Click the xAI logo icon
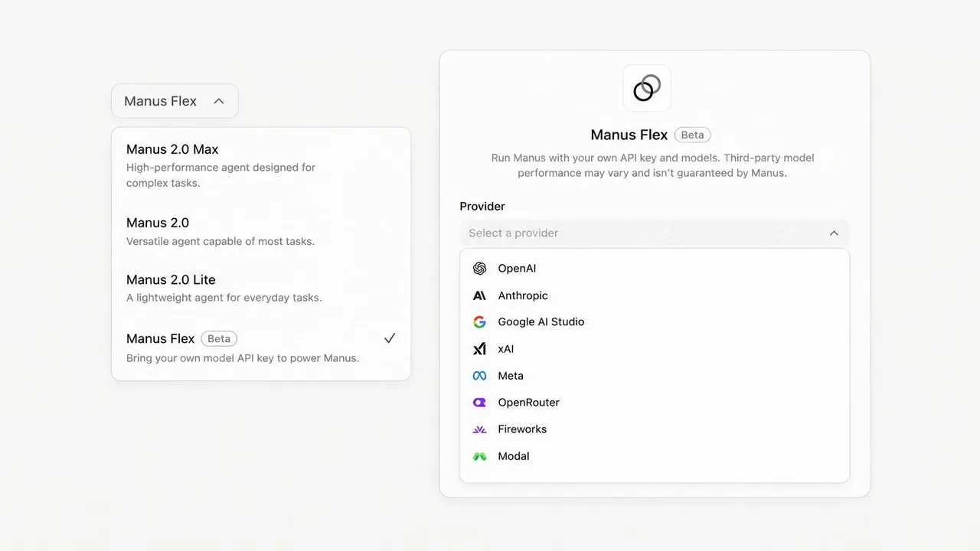The width and height of the screenshot is (980, 551). pyautogui.click(x=479, y=349)
